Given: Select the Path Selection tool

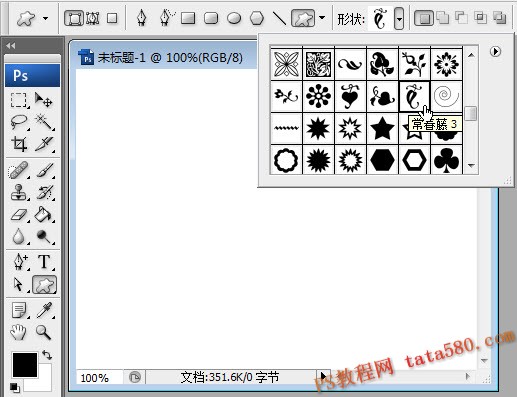Looking at the screenshot, I should click(x=19, y=285).
